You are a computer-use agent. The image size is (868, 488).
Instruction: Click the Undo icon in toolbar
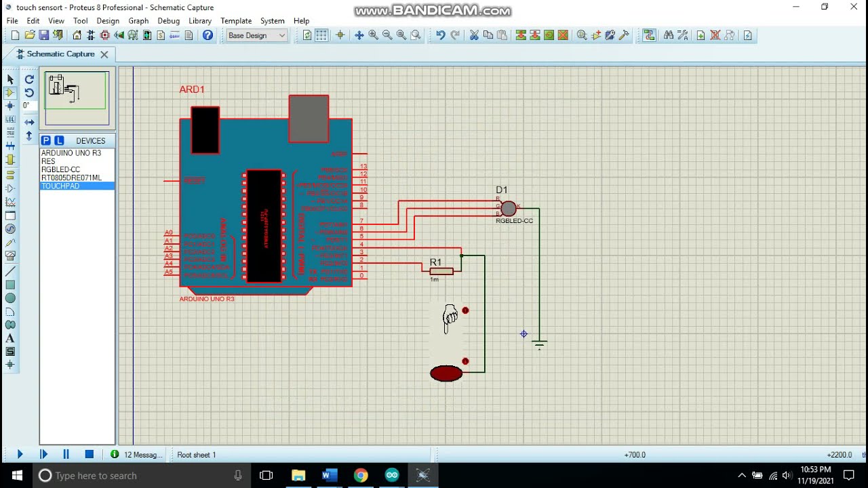pyautogui.click(x=440, y=35)
